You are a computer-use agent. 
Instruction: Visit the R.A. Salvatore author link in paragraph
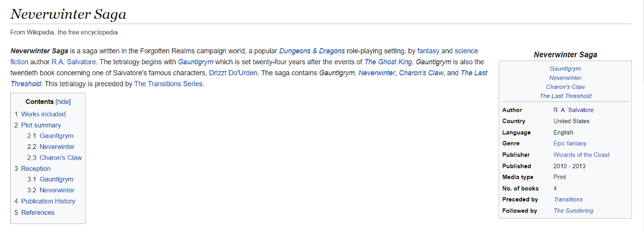[x=74, y=62]
